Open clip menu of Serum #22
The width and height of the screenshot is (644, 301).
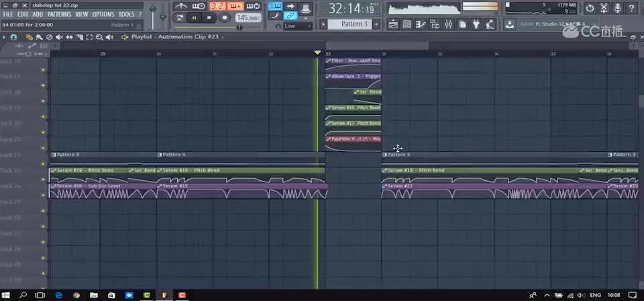click(x=384, y=186)
